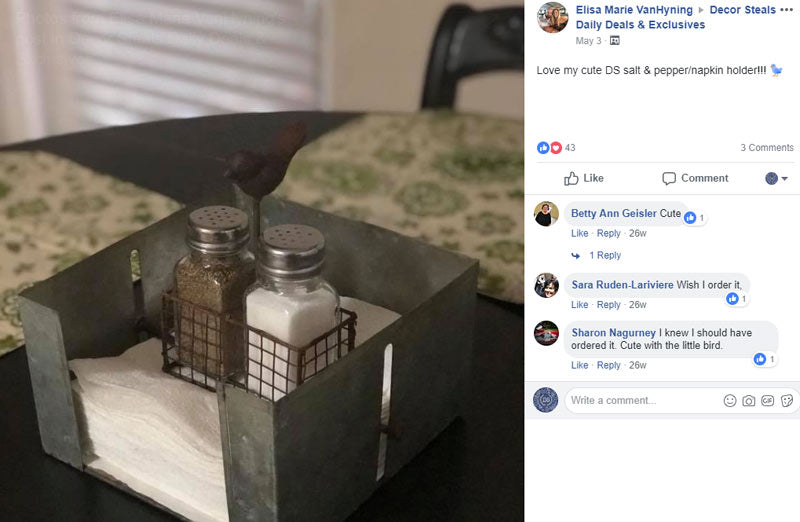Like Sara Ruden-Lariviere's comment

click(579, 305)
